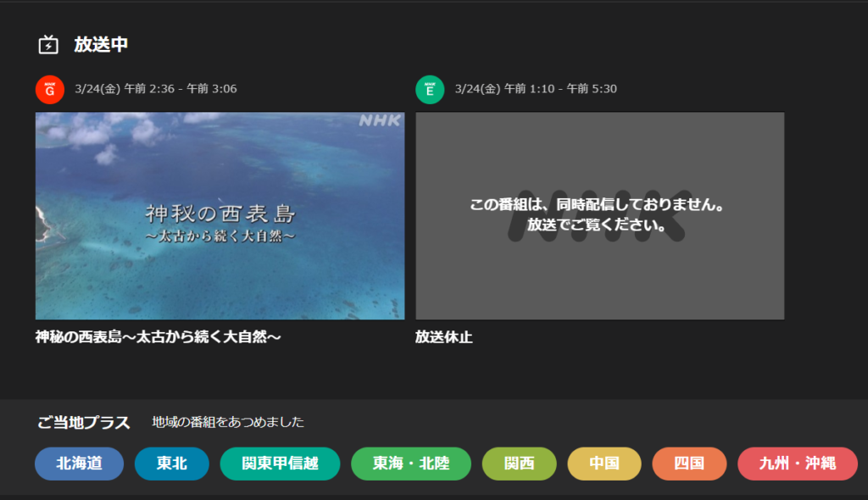Select the 関西 region button
The image size is (868, 500).
[x=519, y=464]
